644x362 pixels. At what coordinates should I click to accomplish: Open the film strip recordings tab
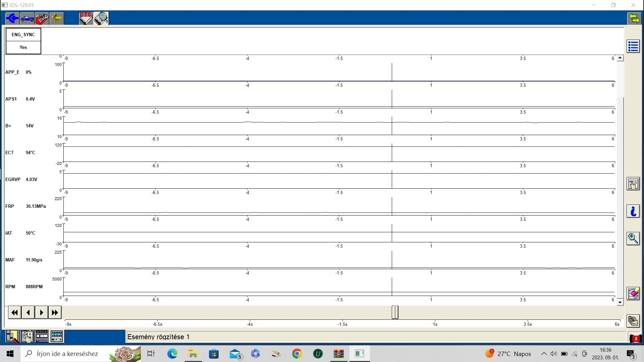point(57,336)
